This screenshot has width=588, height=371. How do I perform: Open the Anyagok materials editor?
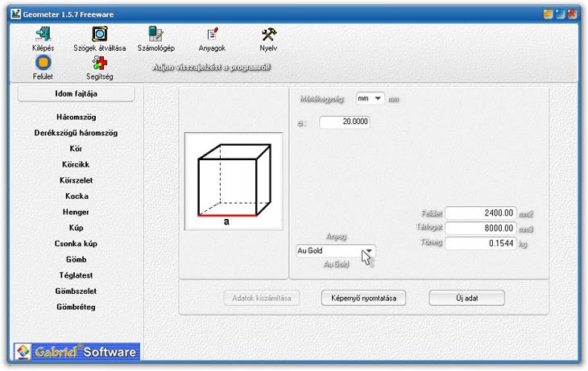coord(213,35)
